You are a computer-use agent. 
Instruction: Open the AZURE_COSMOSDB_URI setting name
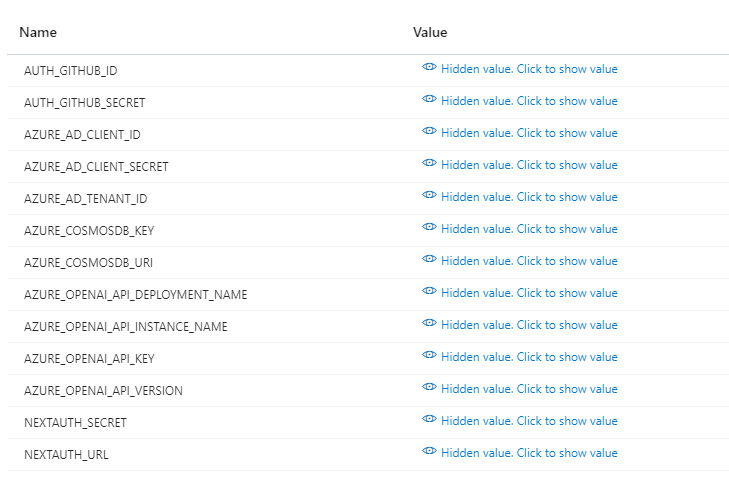tap(88, 263)
